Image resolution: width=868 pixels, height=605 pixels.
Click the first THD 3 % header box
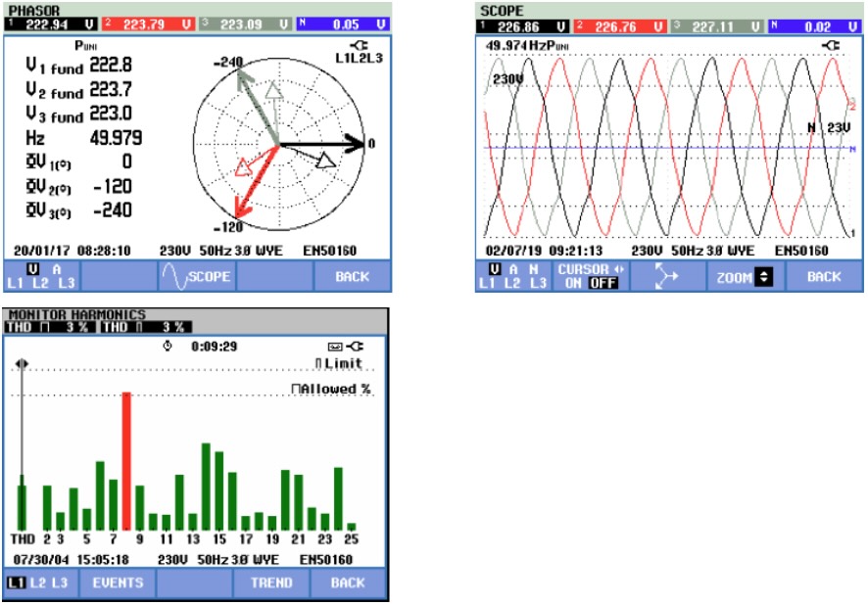pyautogui.click(x=48, y=327)
